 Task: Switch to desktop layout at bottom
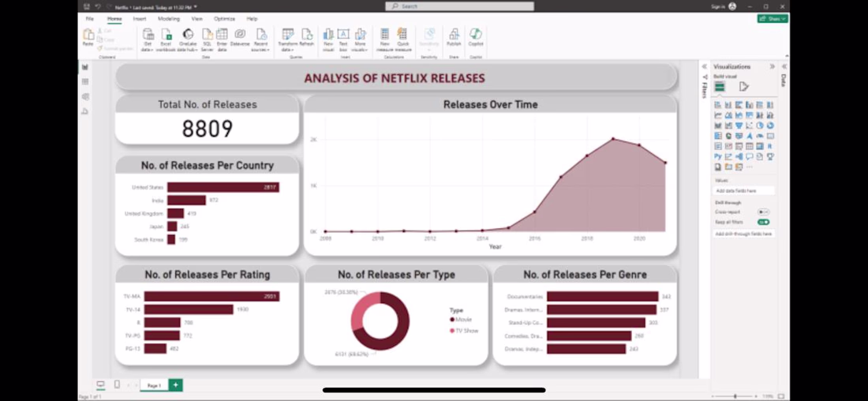tap(100, 384)
